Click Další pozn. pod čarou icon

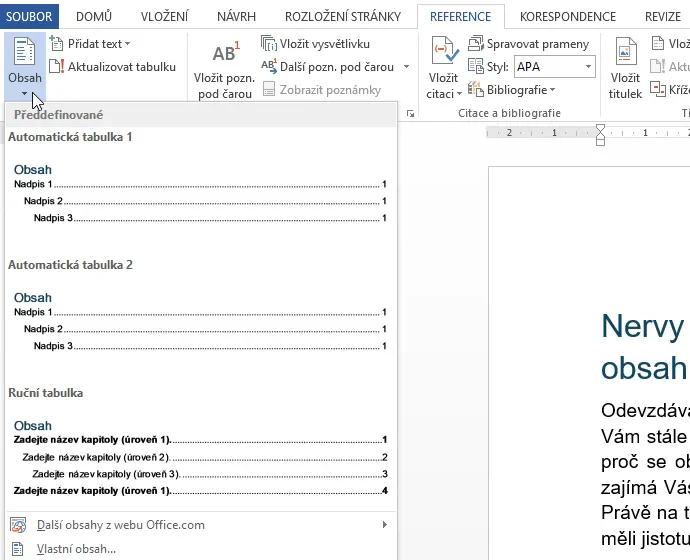pos(269,67)
